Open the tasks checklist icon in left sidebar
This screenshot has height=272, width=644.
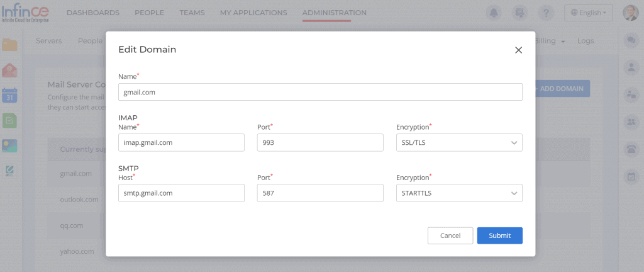pos(9,120)
